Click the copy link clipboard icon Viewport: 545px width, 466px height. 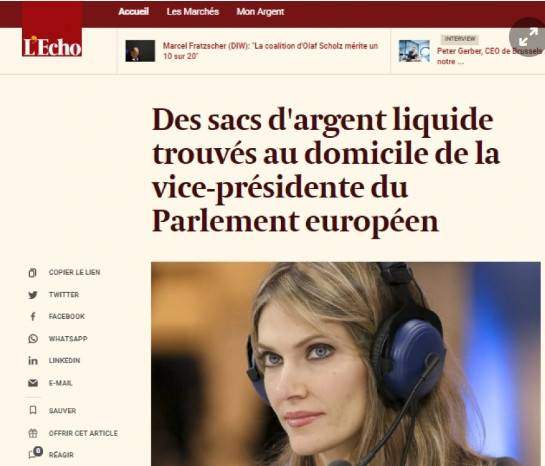tap(33, 273)
